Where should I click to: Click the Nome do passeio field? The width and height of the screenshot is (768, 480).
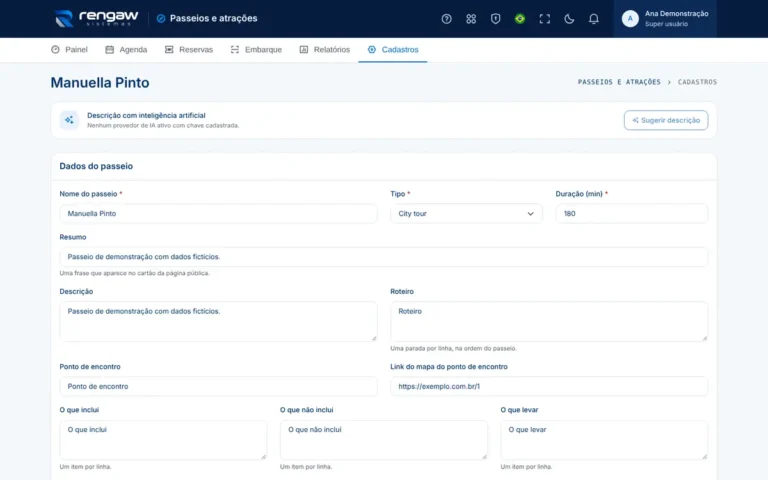pos(218,214)
